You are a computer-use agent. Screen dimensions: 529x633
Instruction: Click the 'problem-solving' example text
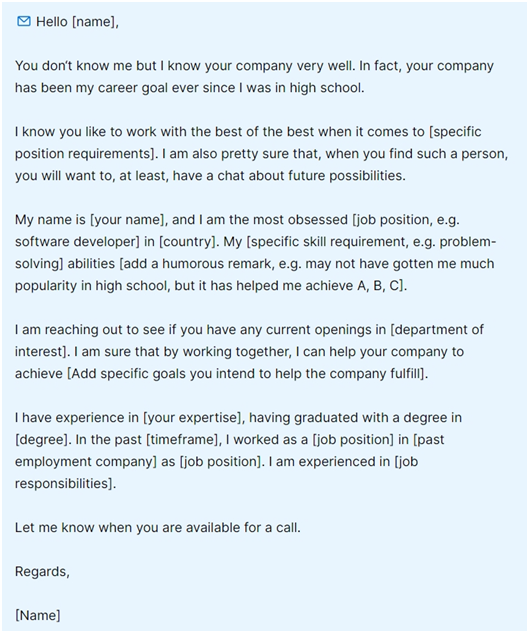(x=468, y=241)
